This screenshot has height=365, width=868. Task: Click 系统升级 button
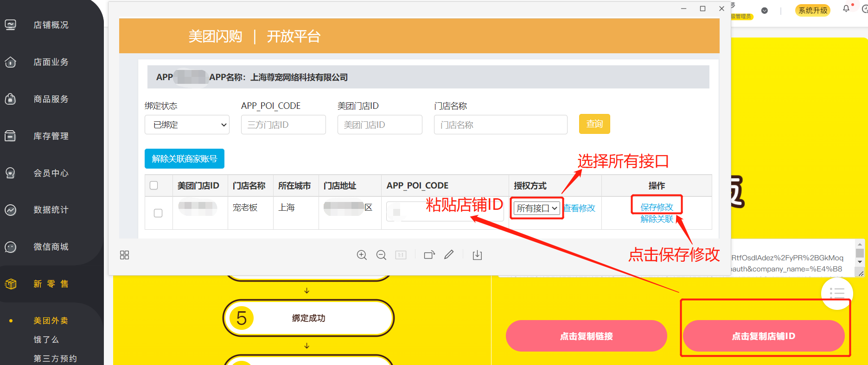[x=813, y=10]
